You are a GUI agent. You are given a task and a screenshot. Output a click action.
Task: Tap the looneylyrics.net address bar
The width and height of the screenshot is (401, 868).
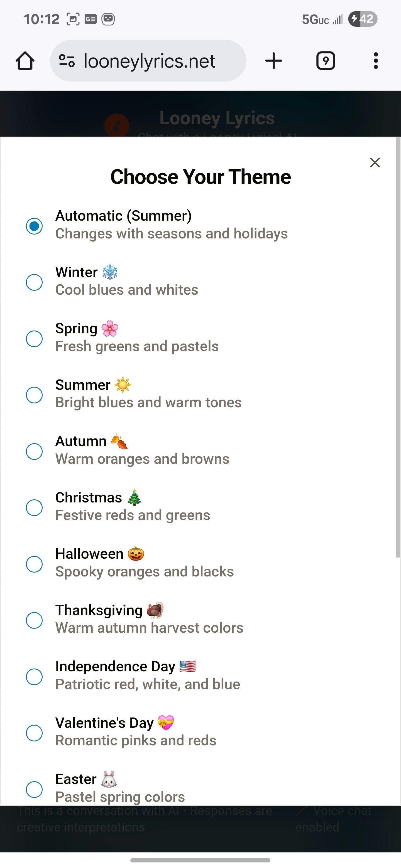pyautogui.click(x=148, y=61)
